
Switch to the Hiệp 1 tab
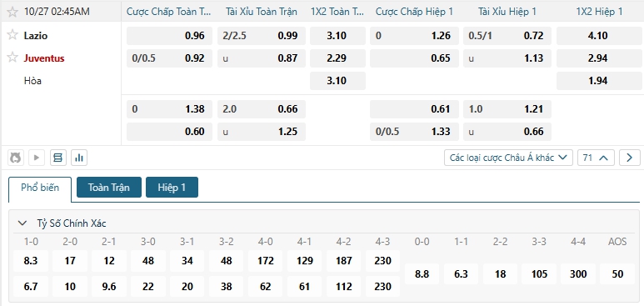click(172, 188)
